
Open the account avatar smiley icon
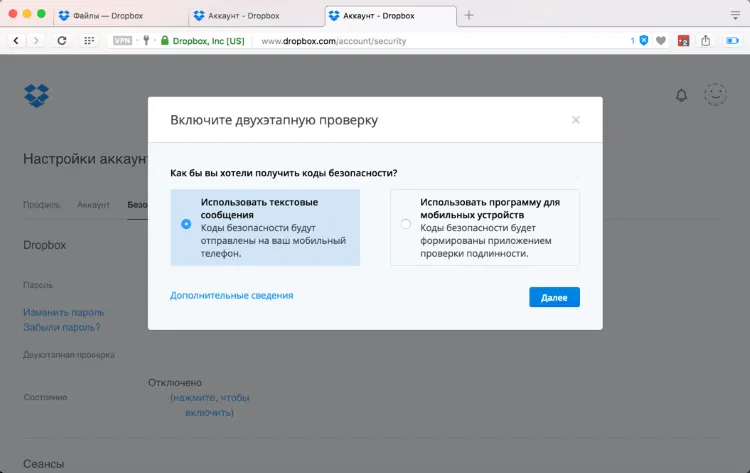tap(715, 95)
